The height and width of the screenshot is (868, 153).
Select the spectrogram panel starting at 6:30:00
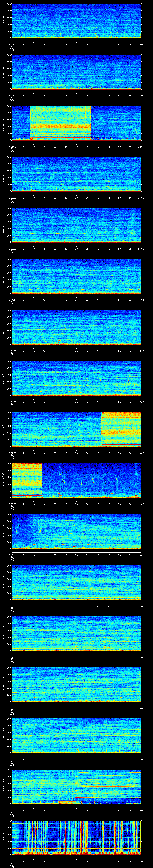point(76,583)
